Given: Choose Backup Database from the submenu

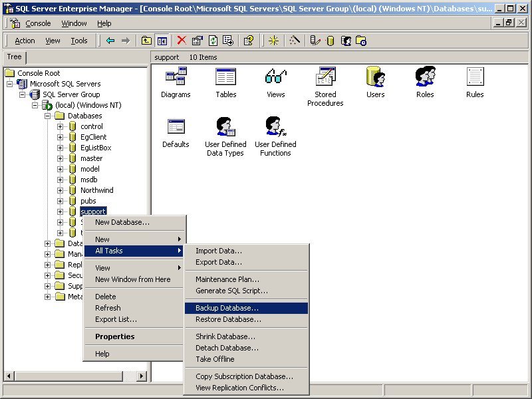Looking at the screenshot, I should 227,308.
